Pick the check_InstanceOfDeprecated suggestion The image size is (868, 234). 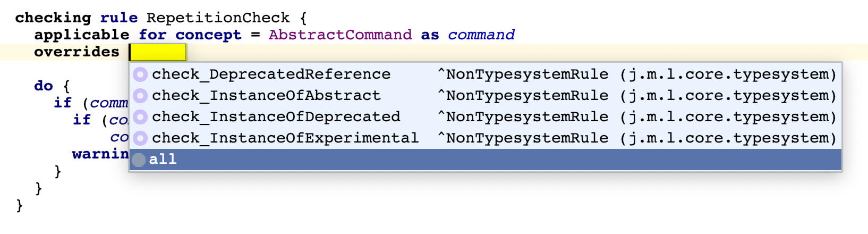(276, 117)
